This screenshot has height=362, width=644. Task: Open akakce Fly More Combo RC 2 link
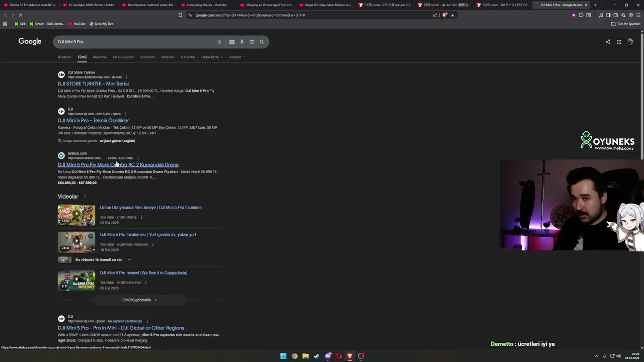118,165
